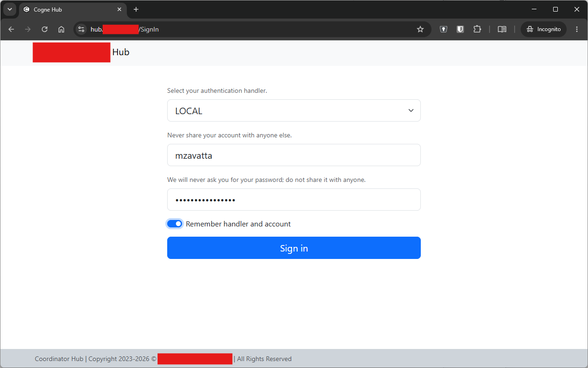Reload the sign-in page
Image resolution: width=588 pixels, height=368 pixels.
pyautogui.click(x=45, y=29)
